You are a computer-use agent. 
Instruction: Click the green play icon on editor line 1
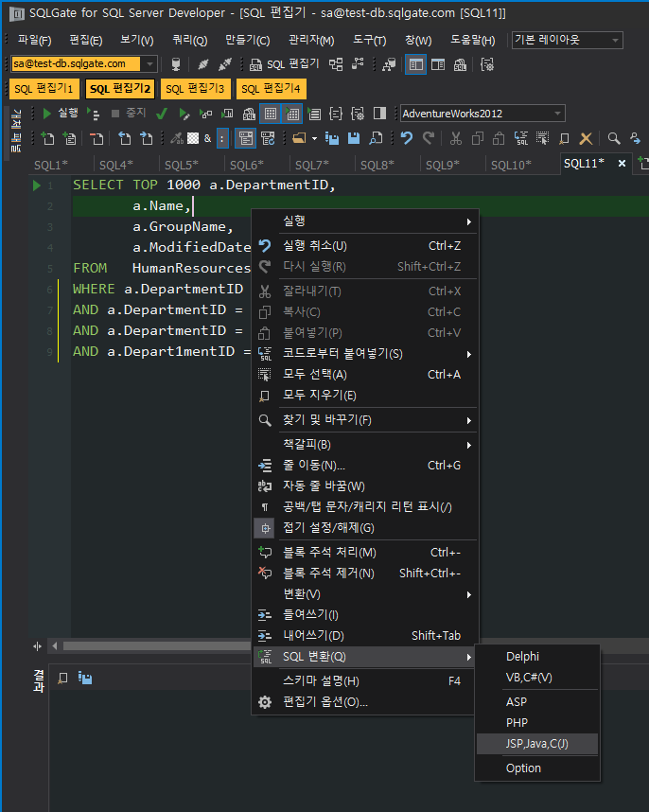(36, 185)
